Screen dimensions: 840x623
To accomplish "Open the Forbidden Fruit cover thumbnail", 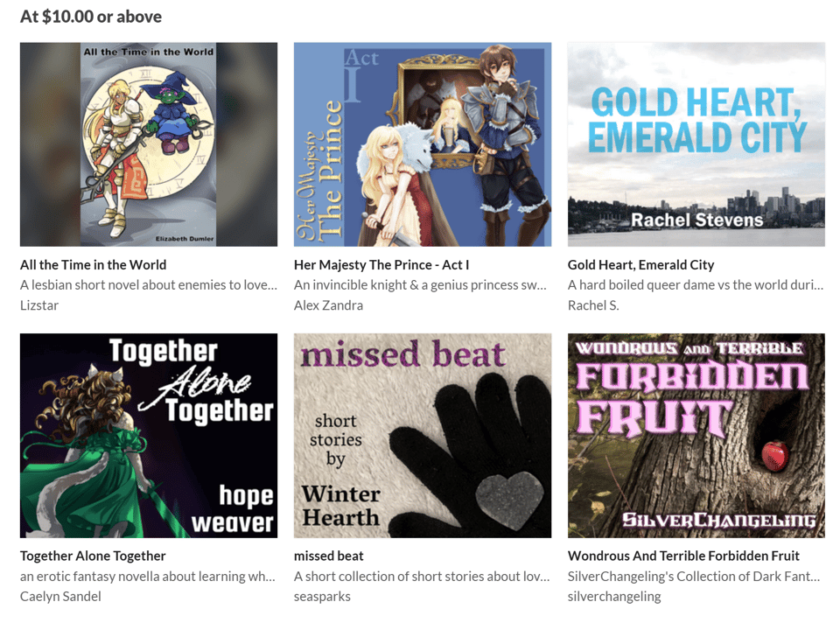I will (x=696, y=436).
